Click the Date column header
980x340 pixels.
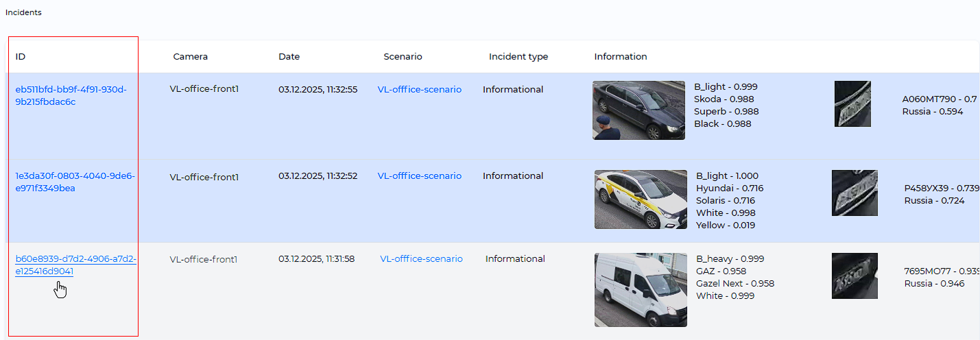(289, 56)
